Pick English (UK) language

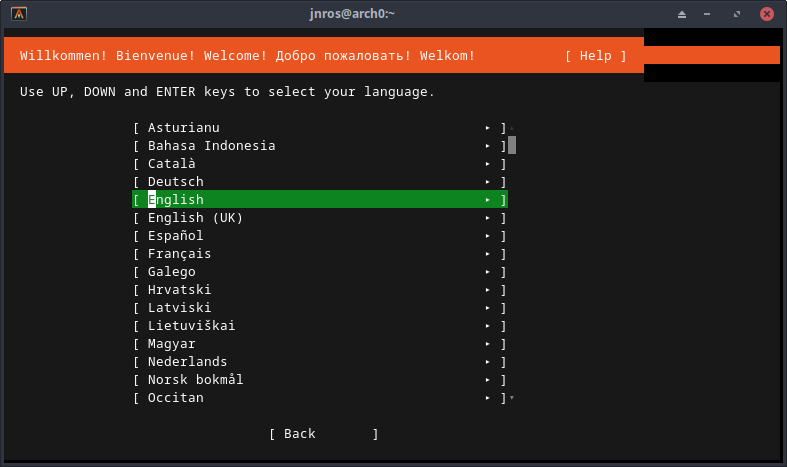(x=320, y=218)
